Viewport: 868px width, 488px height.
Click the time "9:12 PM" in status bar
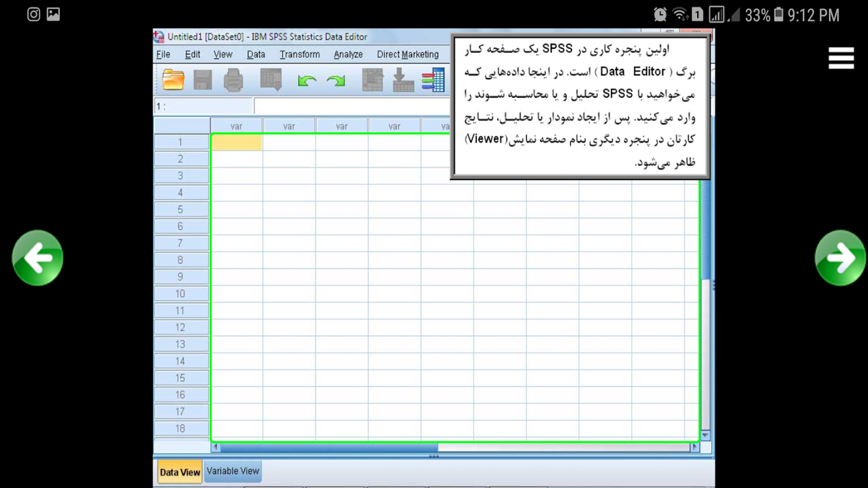(x=814, y=15)
